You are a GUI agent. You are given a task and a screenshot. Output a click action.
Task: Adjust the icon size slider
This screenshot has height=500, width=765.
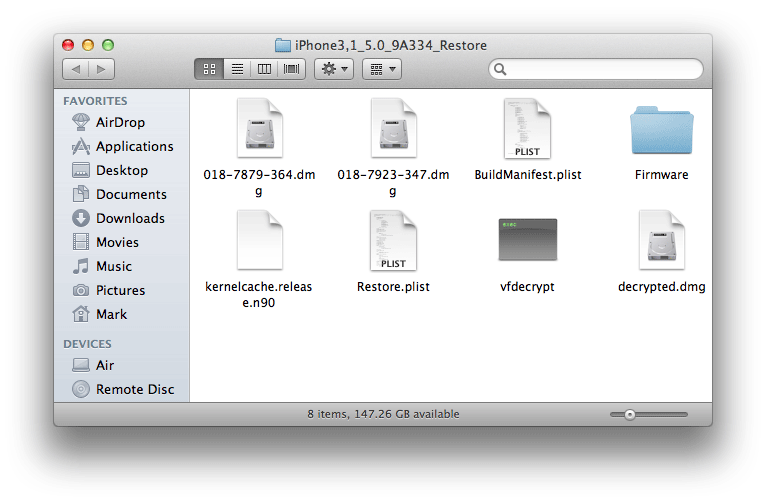click(x=630, y=414)
